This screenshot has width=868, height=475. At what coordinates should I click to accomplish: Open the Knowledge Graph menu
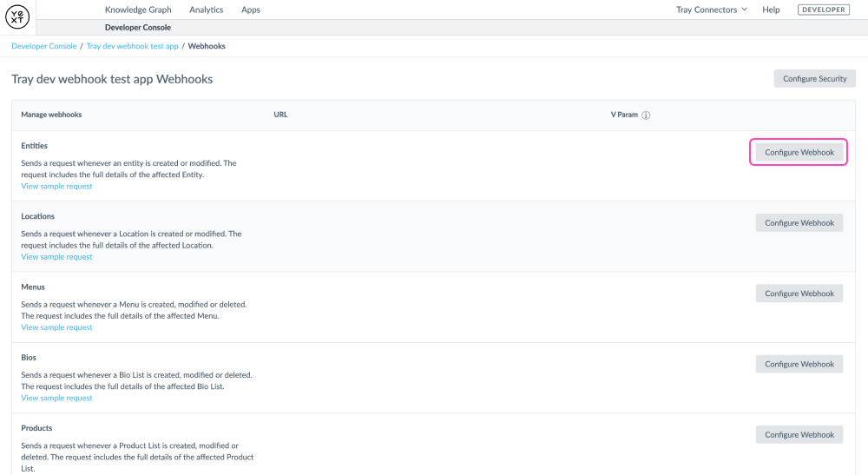click(138, 10)
